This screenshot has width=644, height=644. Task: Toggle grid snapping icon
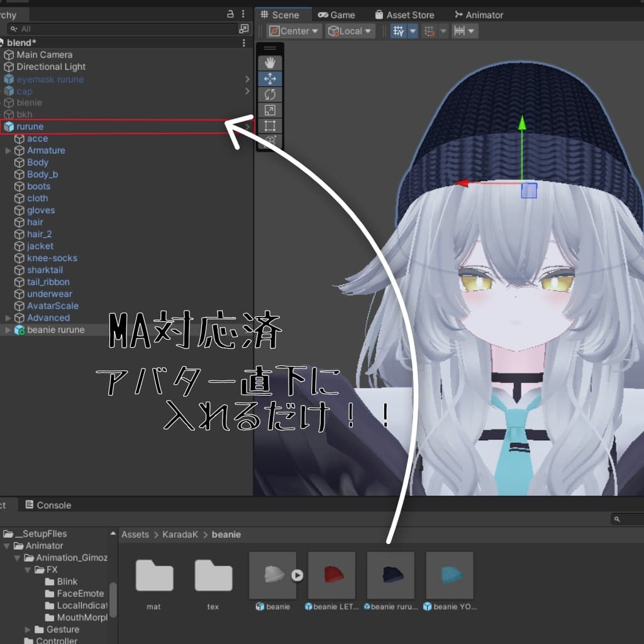pos(398,31)
